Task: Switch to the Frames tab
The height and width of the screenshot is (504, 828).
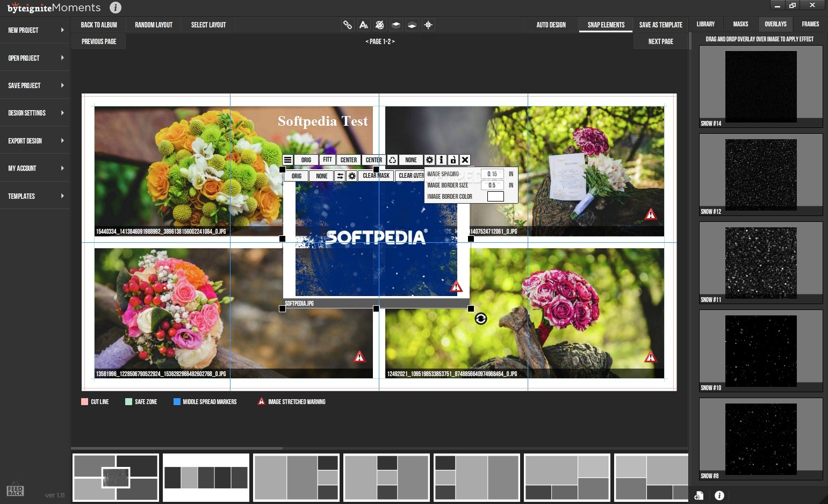Action: click(810, 24)
